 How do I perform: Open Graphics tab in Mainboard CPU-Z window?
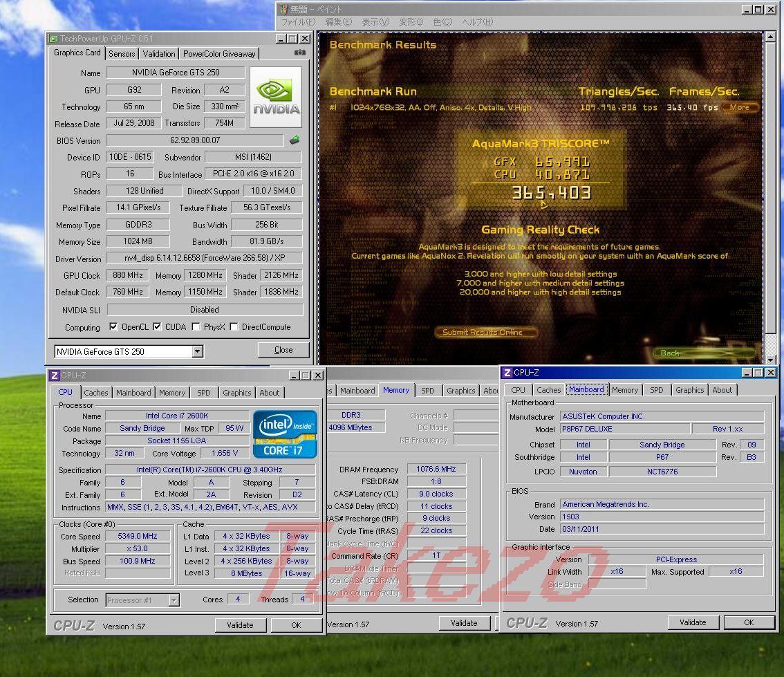689,390
